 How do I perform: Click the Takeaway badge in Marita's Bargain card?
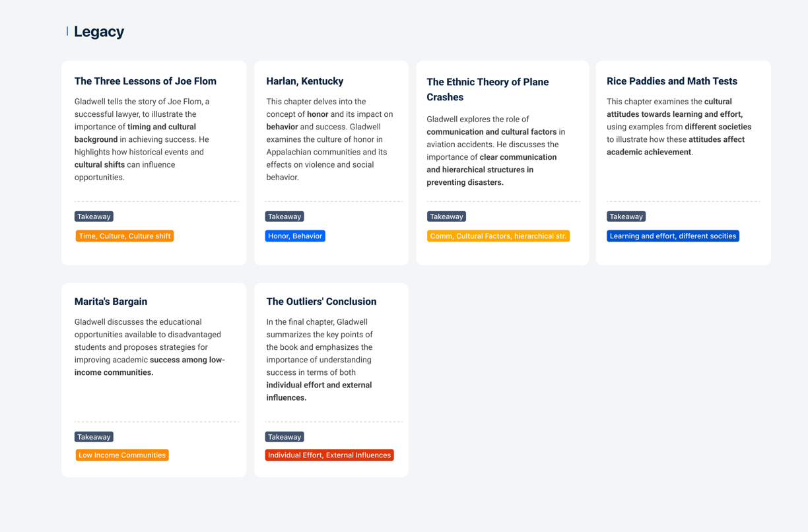94,437
